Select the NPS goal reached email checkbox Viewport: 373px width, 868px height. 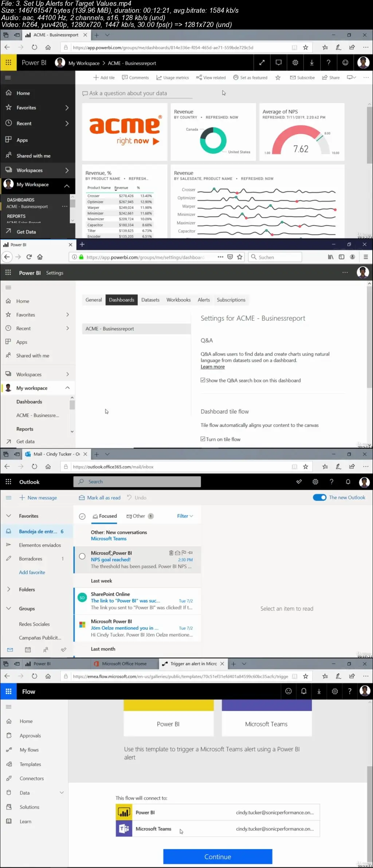[x=82, y=556]
